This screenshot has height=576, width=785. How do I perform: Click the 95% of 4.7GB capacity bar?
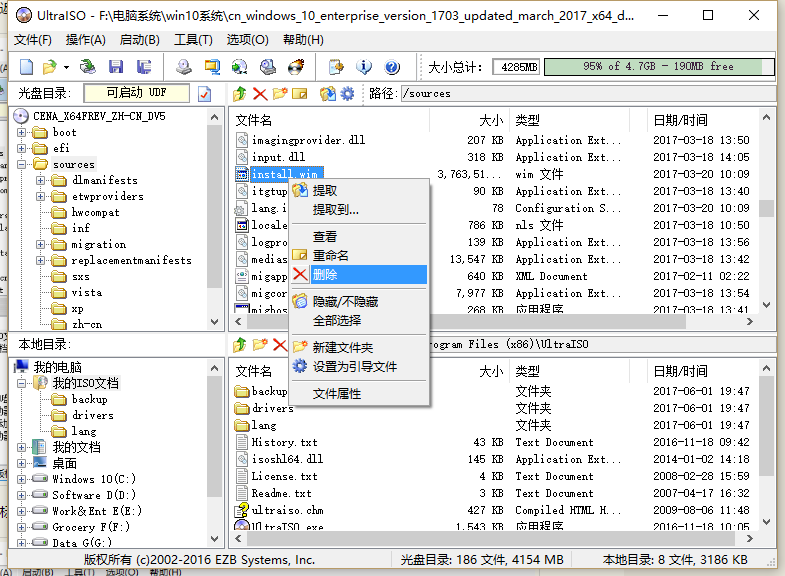tap(659, 67)
